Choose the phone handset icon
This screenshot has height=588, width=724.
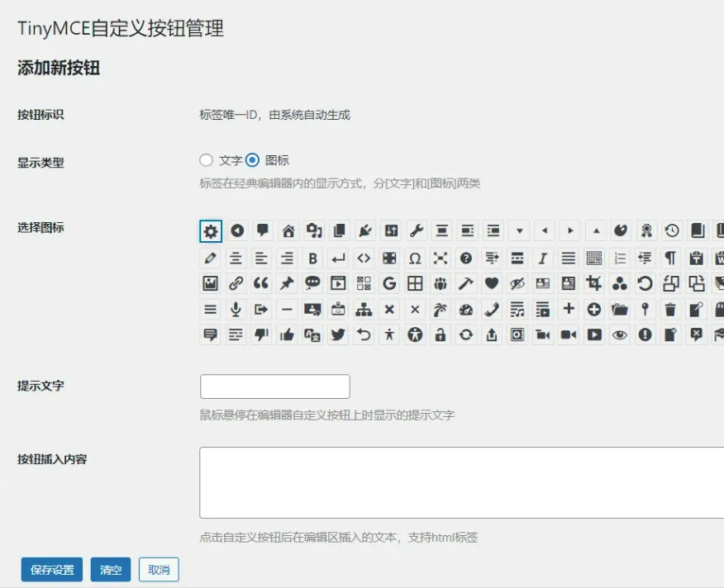tap(492, 309)
